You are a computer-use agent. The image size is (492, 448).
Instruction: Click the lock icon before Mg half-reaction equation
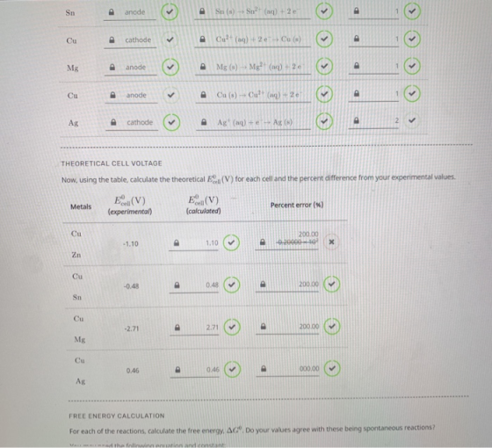point(203,67)
